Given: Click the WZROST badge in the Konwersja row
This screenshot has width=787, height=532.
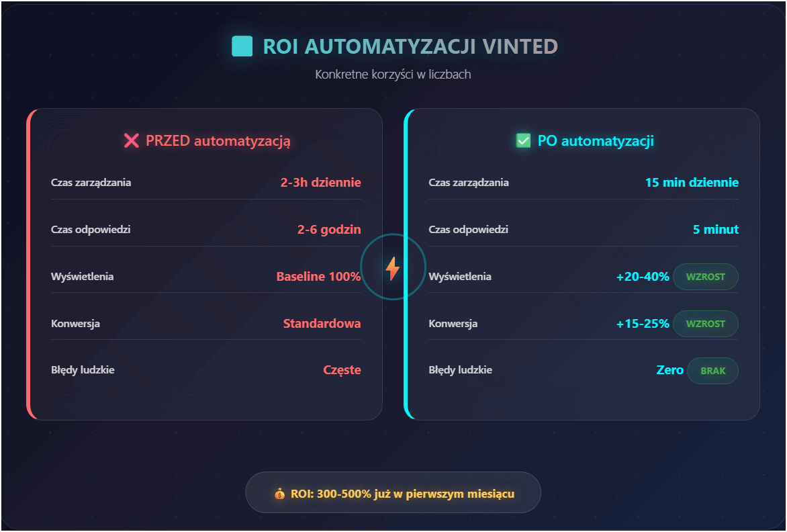Looking at the screenshot, I should tap(705, 324).
